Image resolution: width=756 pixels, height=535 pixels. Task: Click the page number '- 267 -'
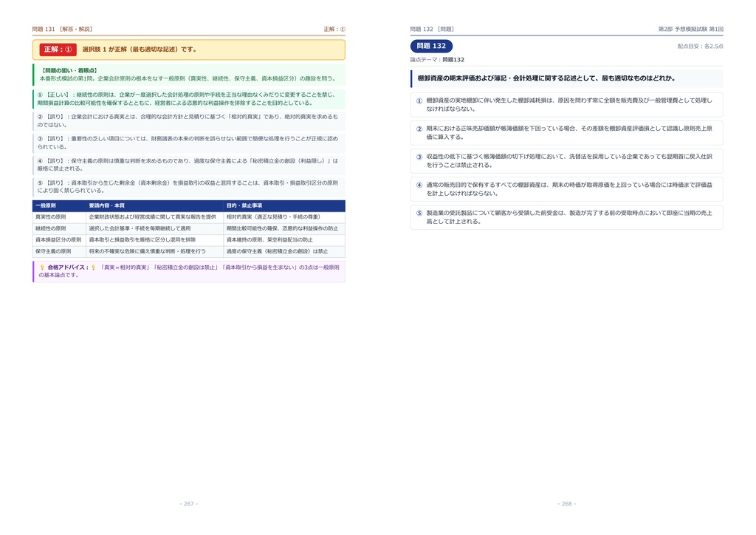click(x=189, y=504)
